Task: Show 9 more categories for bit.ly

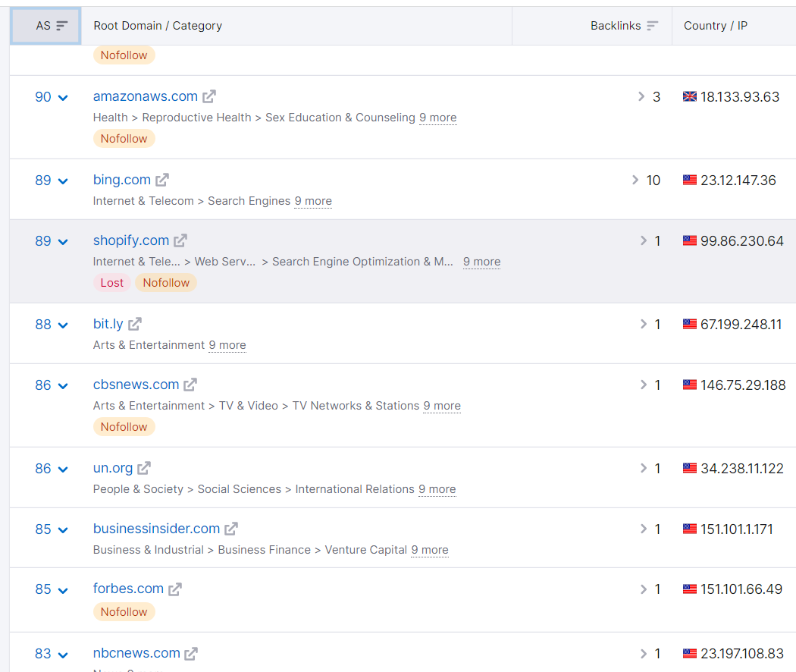Action: [227, 345]
